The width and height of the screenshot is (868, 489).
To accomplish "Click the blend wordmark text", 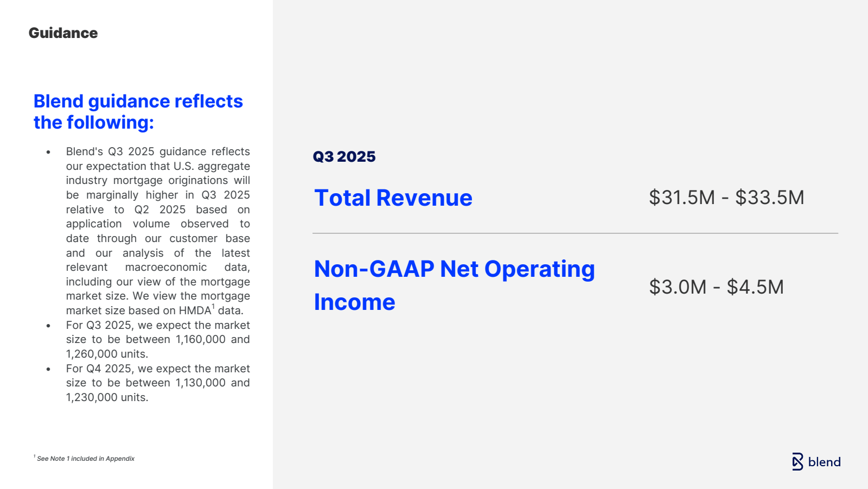I will coord(824,462).
